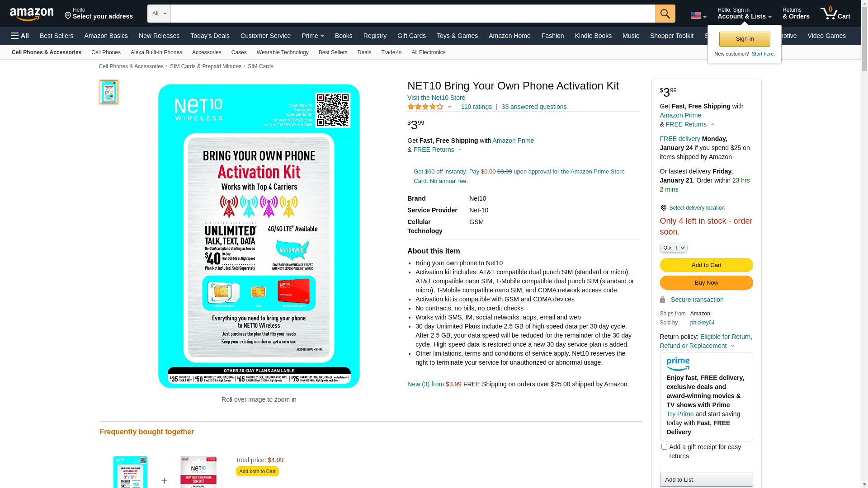Expand the Prime navigation dropdown

point(313,36)
